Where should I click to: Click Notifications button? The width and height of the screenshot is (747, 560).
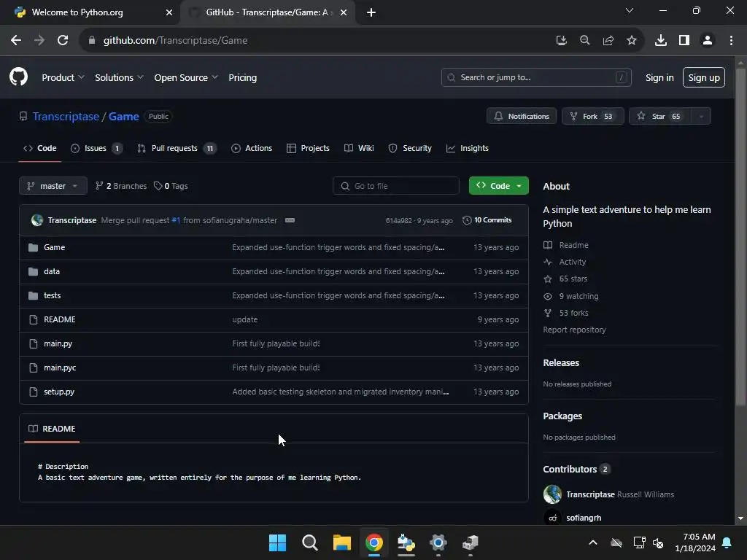coord(521,116)
